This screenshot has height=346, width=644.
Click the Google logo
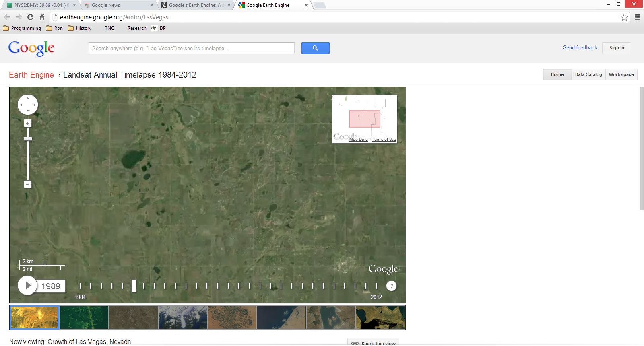point(31,48)
